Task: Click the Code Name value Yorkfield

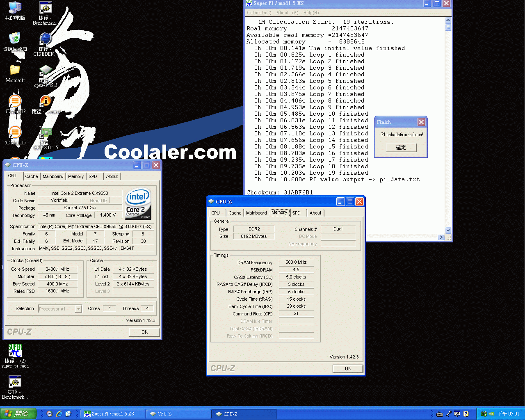Action: 60,200
